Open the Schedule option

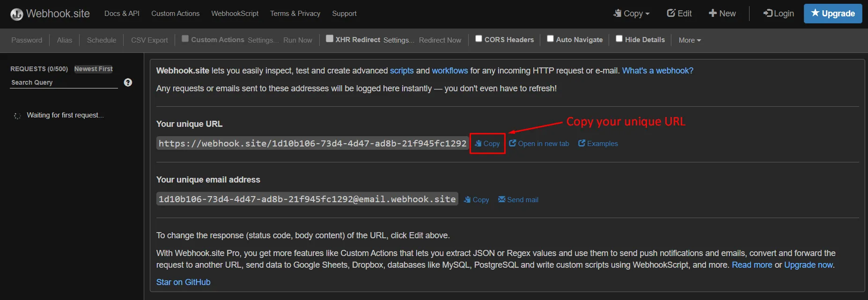(x=102, y=40)
